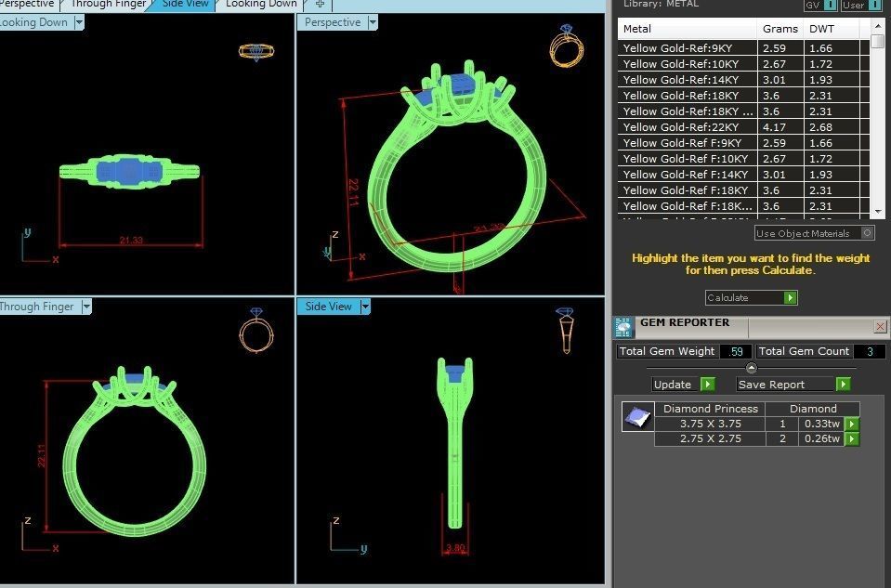
Task: Click the 2.75 X 2.75 gem size cell
Action: point(711,438)
